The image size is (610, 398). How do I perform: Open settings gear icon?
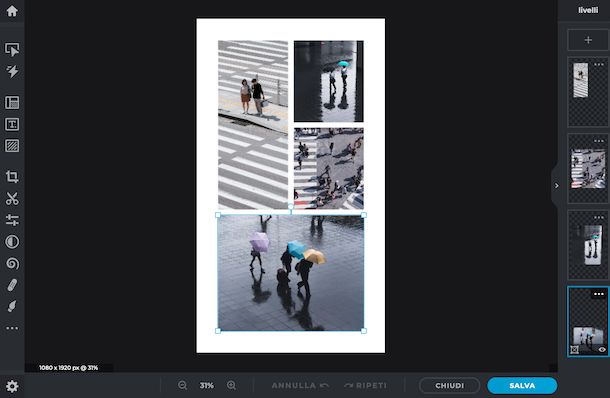tap(12, 386)
